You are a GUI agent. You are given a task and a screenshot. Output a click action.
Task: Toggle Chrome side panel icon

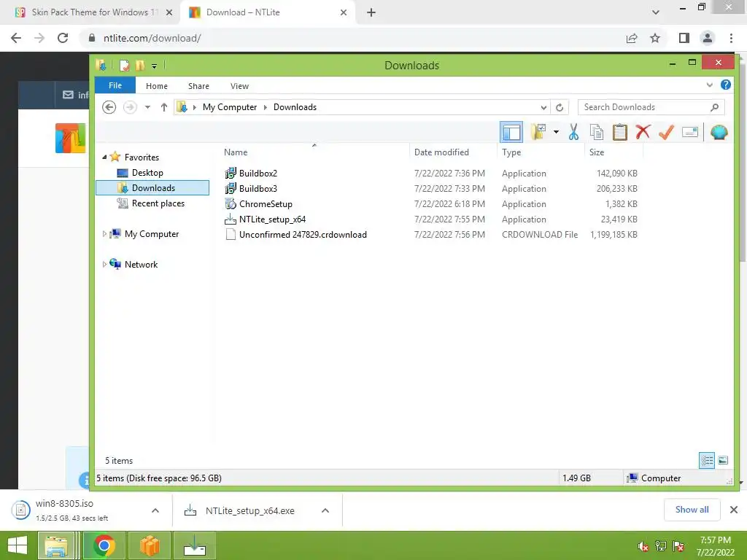tap(684, 38)
